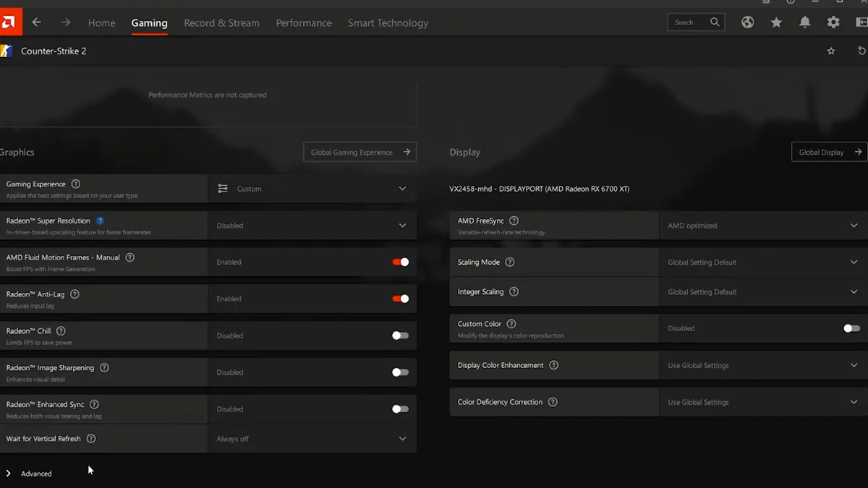Open help for Scaling Mode
The height and width of the screenshot is (488, 868).
tap(510, 262)
